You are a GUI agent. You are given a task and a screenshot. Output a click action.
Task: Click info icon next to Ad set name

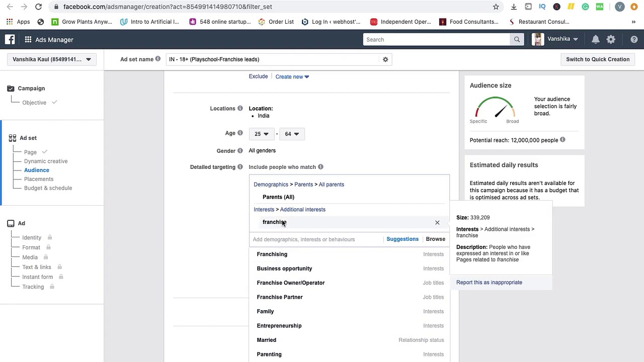coord(158,59)
